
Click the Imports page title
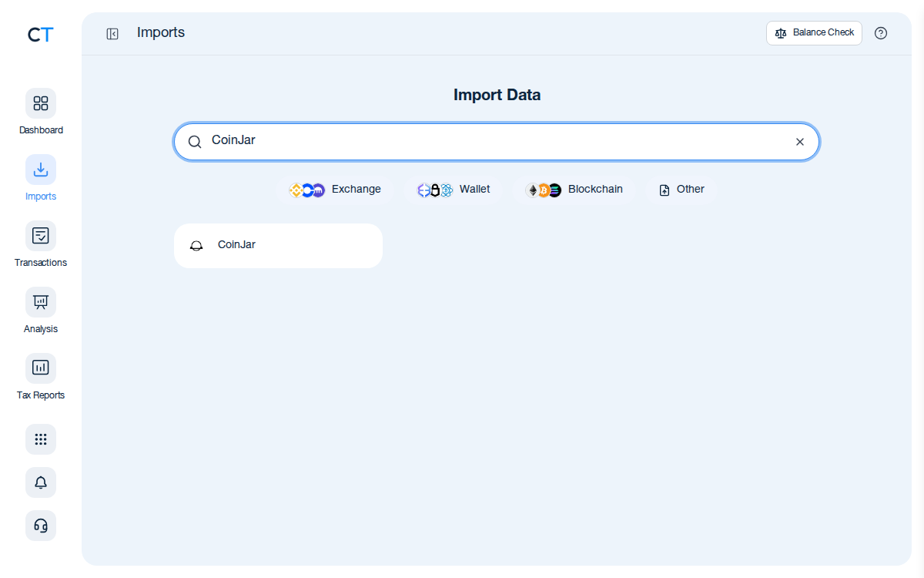tap(161, 32)
